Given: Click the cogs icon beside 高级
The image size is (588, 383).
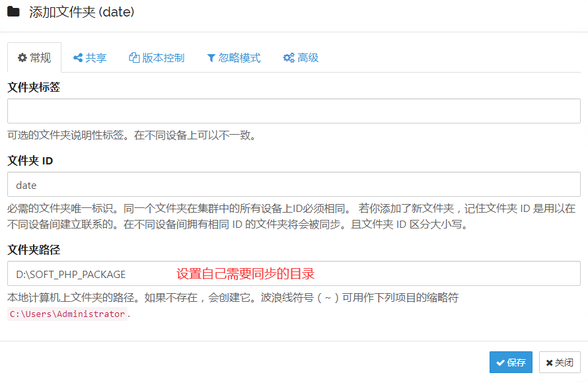Looking at the screenshot, I should (x=288, y=58).
